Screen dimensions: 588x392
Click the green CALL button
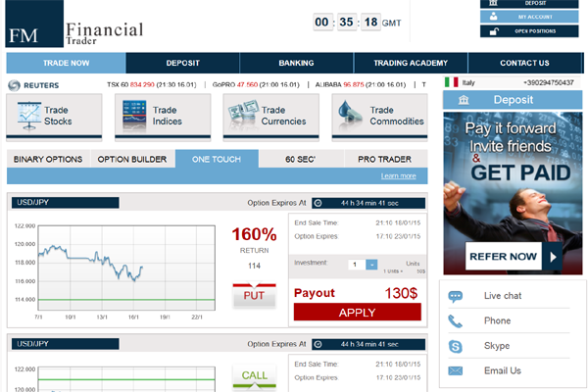254,376
